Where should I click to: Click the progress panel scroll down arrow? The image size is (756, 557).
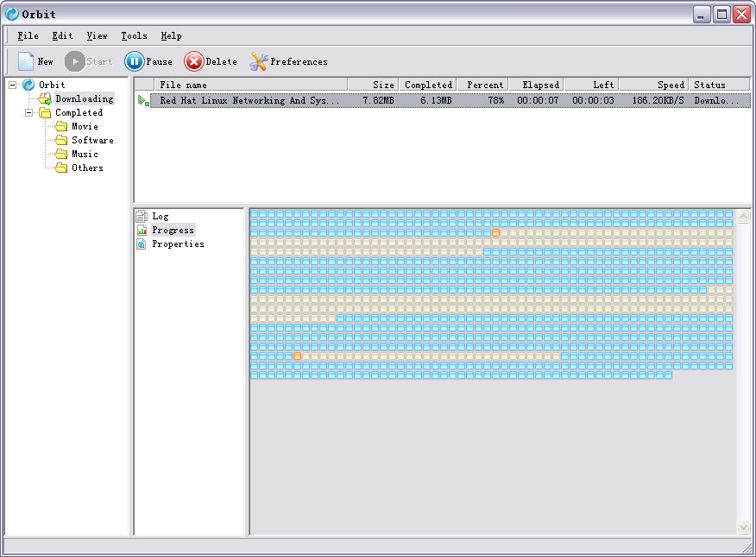click(743, 528)
